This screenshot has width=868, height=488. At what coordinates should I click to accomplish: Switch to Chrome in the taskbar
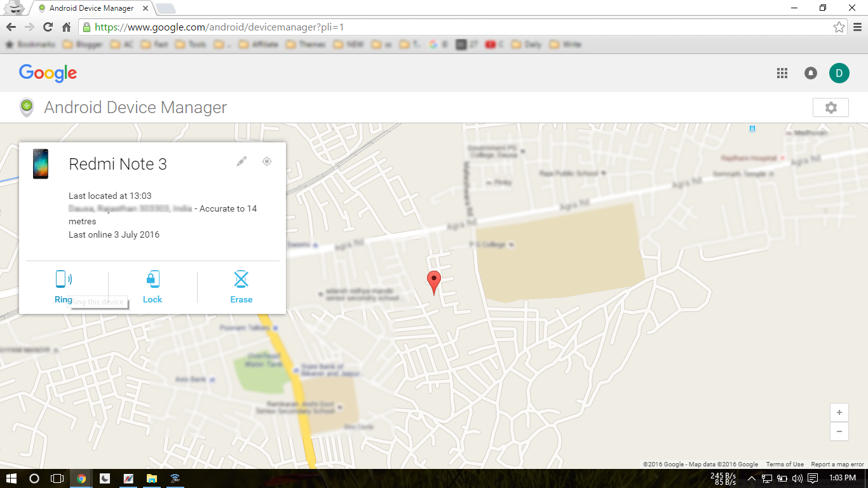click(x=81, y=478)
